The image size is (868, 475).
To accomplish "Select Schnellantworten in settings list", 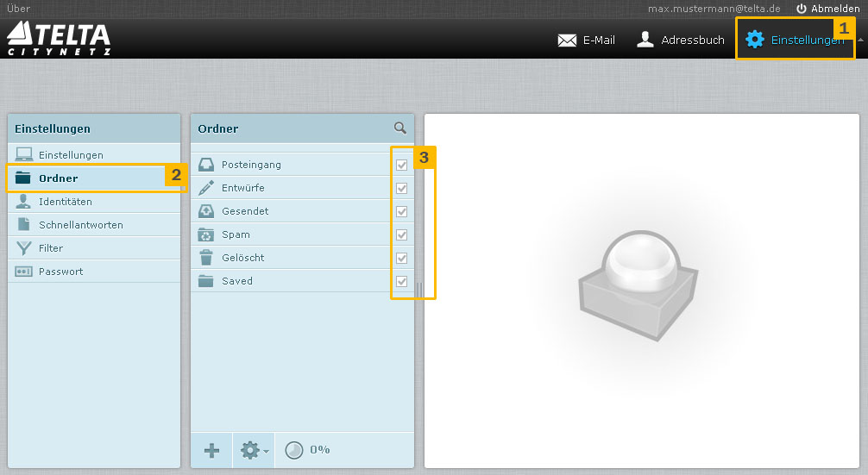I will (94, 225).
